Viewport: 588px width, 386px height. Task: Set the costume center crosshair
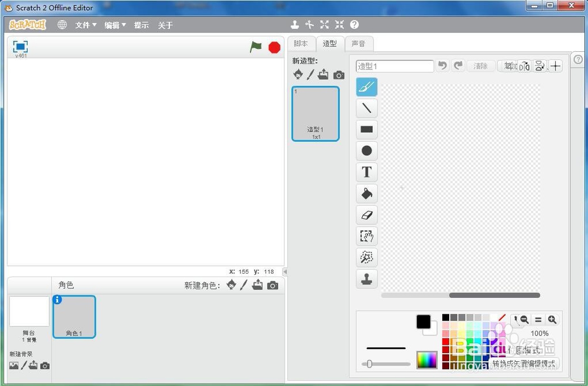point(556,66)
